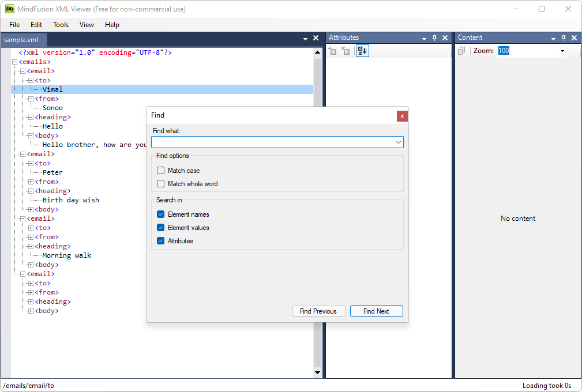Image resolution: width=582 pixels, height=392 pixels.
Task: Click the xml version declaration line
Action: (x=95, y=52)
